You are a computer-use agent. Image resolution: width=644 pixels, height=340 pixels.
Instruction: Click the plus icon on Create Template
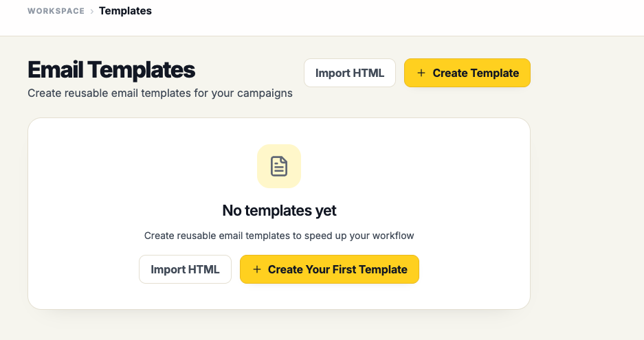pyautogui.click(x=421, y=73)
